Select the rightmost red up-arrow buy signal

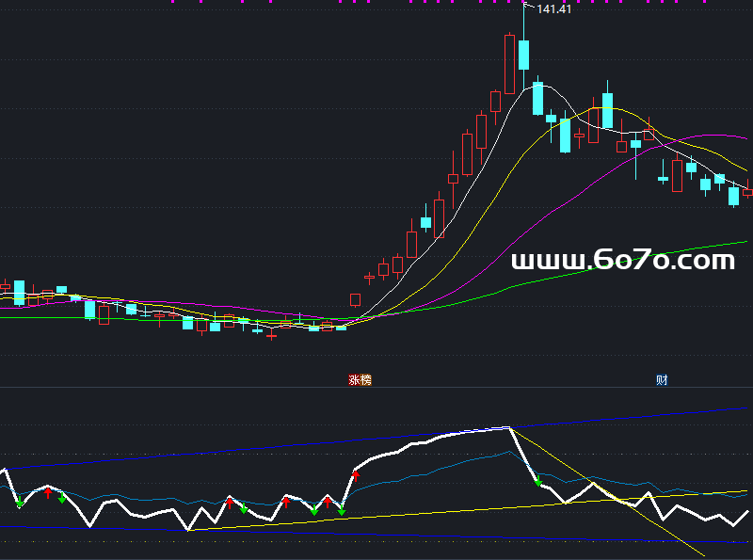(356, 476)
